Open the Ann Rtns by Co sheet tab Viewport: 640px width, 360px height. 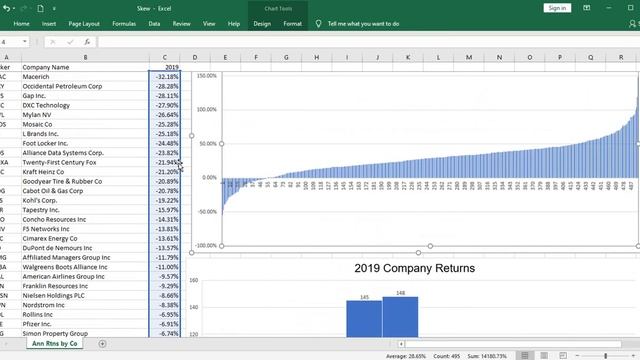click(55, 344)
